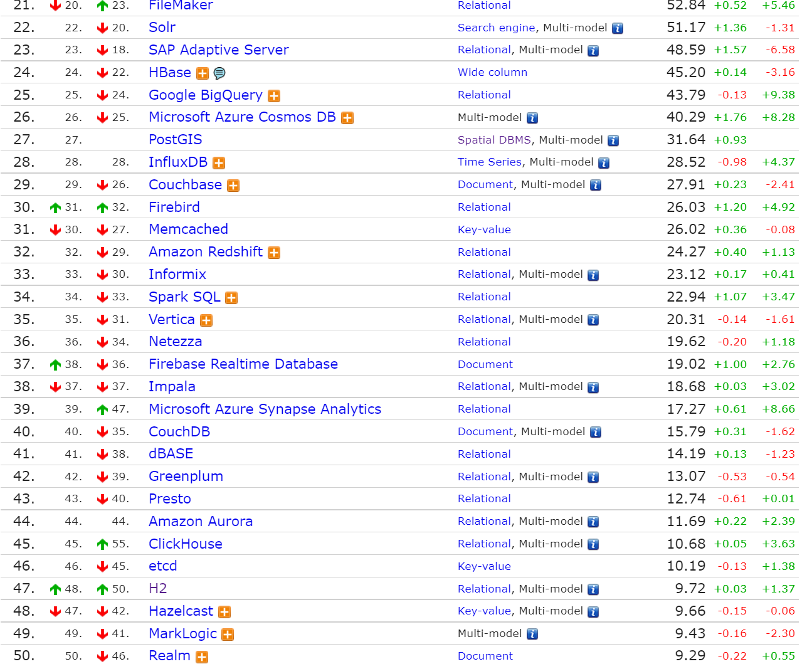Click the info icon in the Impala row

click(593, 387)
